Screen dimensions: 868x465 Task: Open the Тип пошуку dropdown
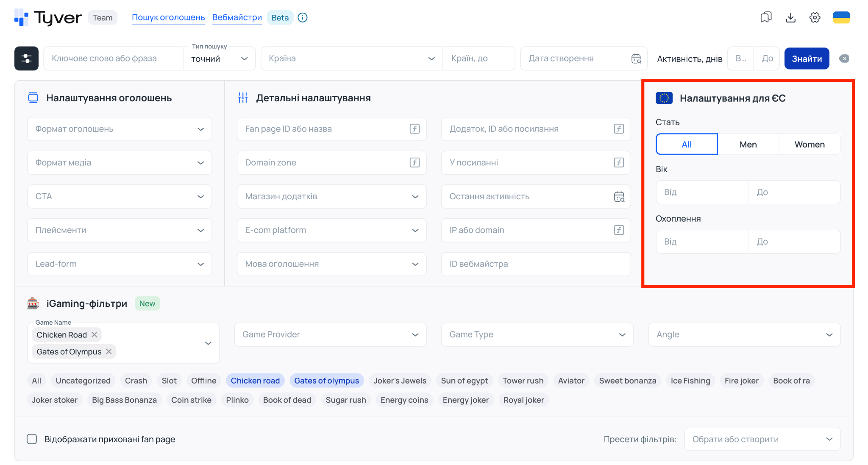point(219,58)
